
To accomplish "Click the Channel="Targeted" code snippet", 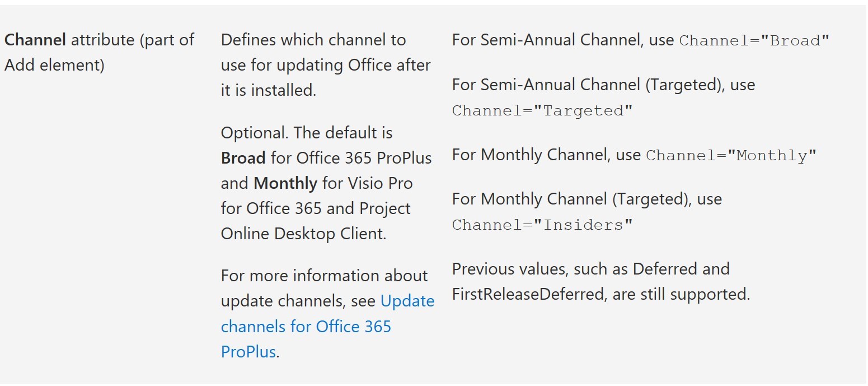I will click(542, 110).
